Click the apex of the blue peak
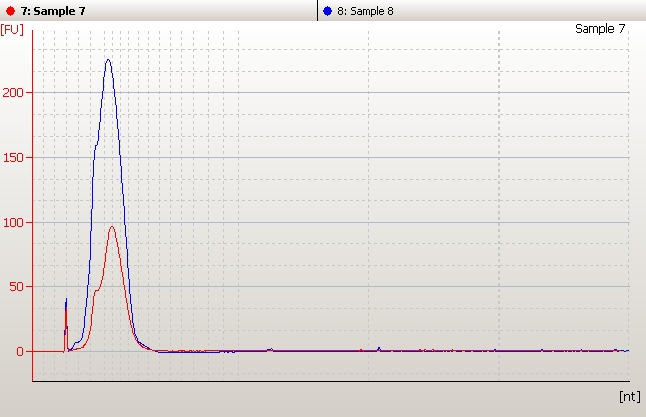The image size is (646, 417). [x=108, y=60]
